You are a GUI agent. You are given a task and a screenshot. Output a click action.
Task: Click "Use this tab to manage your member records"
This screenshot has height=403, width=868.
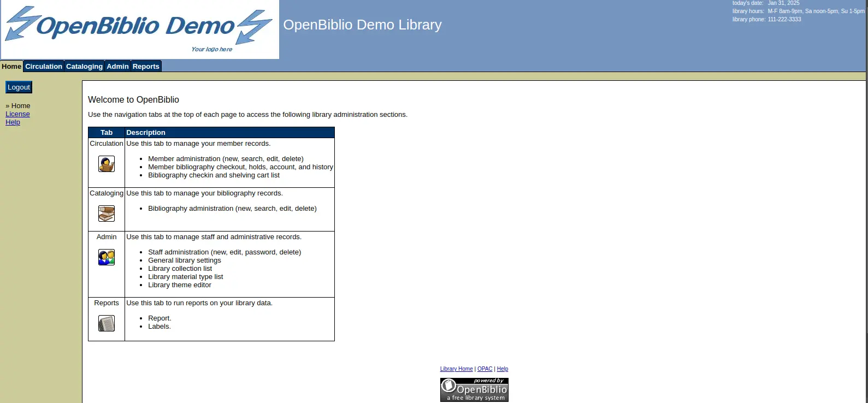pos(198,144)
